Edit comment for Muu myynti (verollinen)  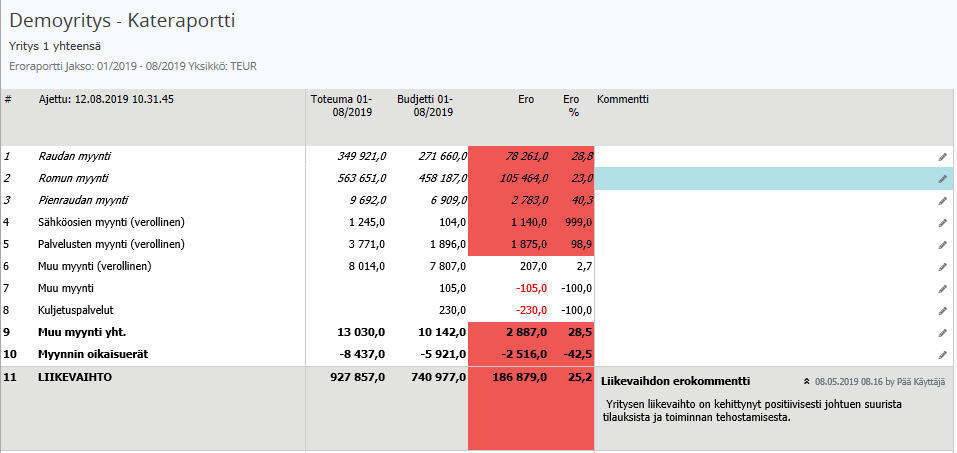941,267
